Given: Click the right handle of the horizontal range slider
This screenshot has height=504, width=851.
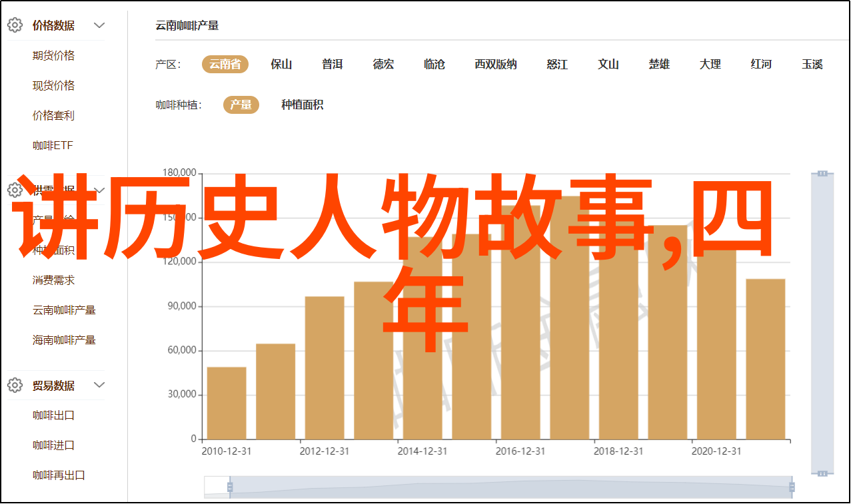Looking at the screenshot, I should 793,487.
